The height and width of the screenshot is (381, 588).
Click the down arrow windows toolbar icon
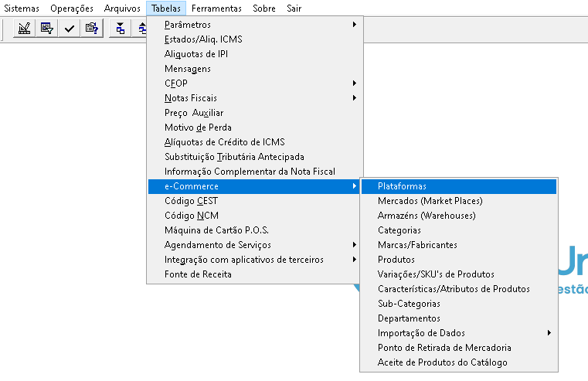(x=120, y=29)
